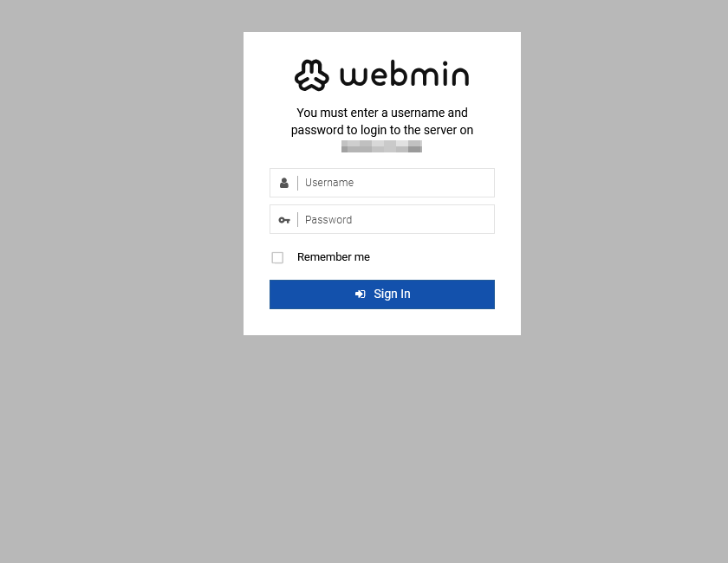Click the Remember me label text
The width and height of the screenshot is (728, 563).
(334, 257)
